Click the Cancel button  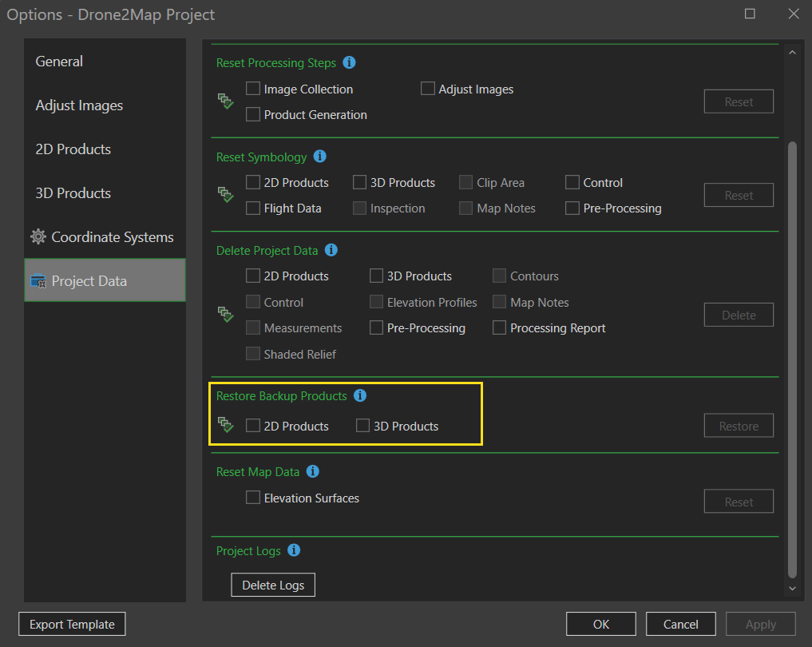tap(680, 624)
